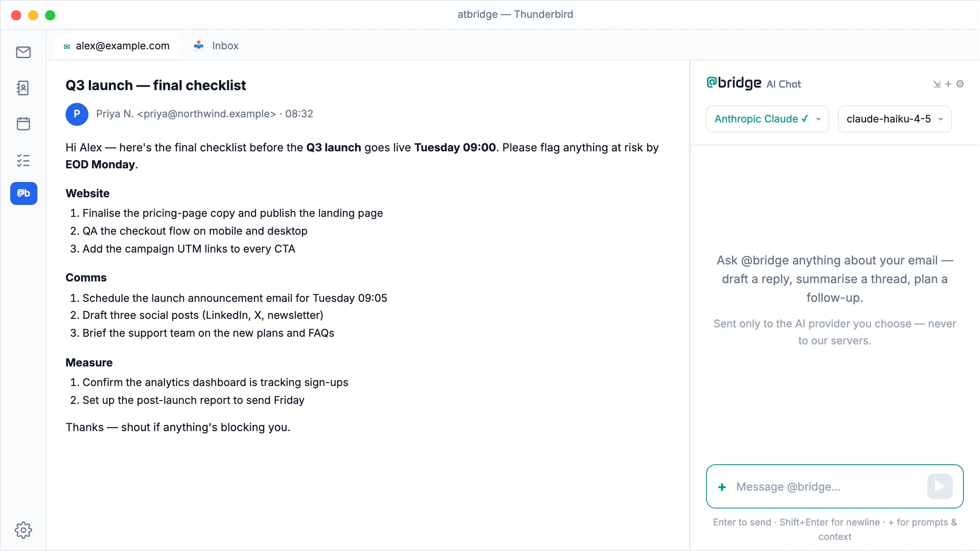
Task: Click the email subject Q3 launch — final checklist
Action: [x=156, y=85]
